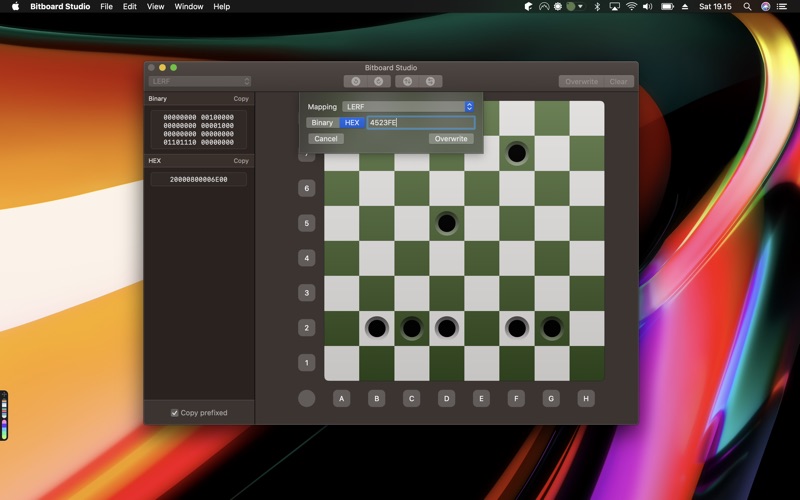
Task: Click the toolbar Clear button
Action: [618, 82]
